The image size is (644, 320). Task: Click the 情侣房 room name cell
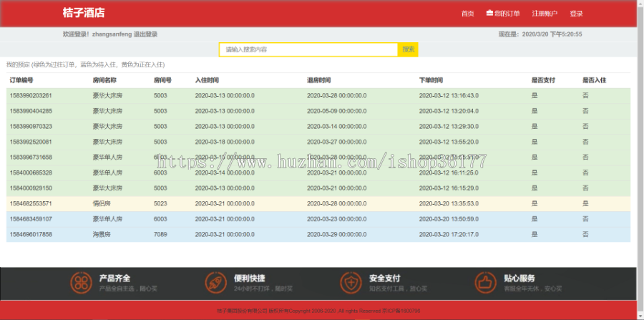pos(102,203)
